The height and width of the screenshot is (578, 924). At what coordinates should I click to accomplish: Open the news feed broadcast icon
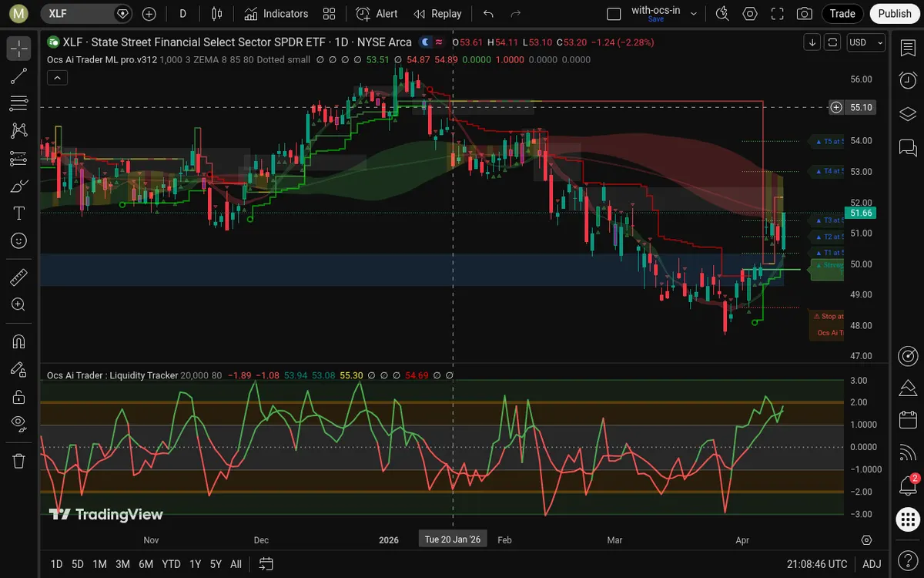[x=908, y=453]
